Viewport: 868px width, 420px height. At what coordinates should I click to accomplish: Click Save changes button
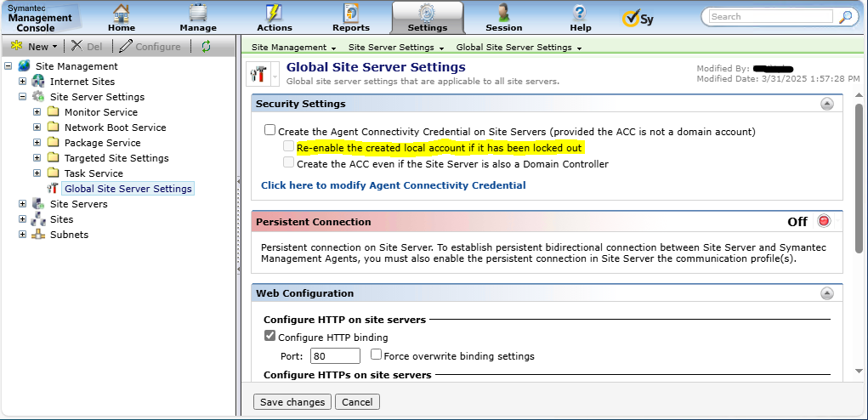(x=292, y=402)
